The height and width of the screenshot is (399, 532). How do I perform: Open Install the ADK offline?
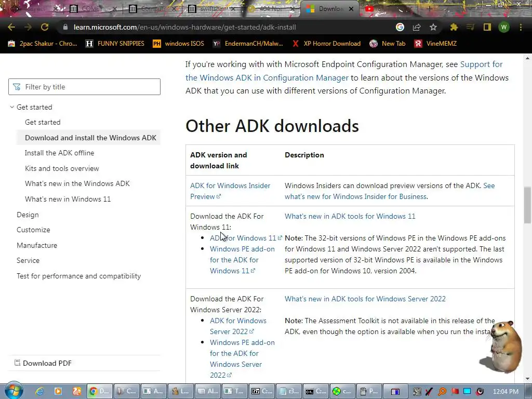[x=59, y=153]
